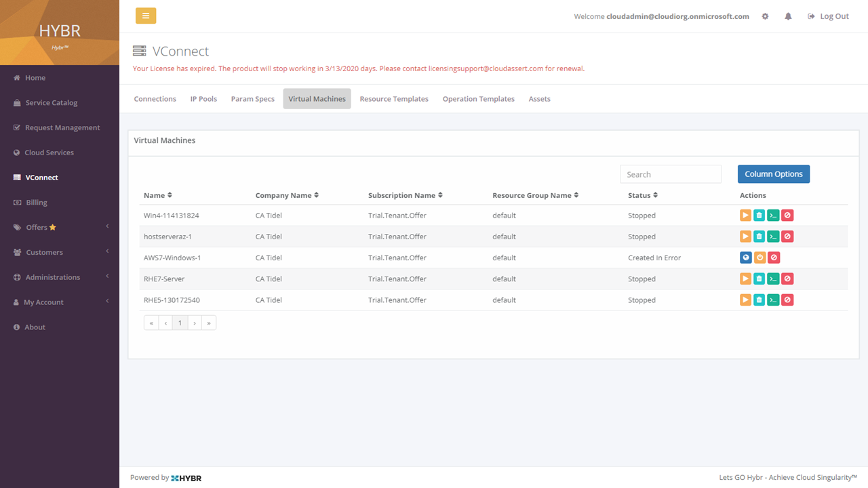The width and height of the screenshot is (868, 488).
Task: Start the Win4-114131824 virtual machine
Action: (x=745, y=216)
